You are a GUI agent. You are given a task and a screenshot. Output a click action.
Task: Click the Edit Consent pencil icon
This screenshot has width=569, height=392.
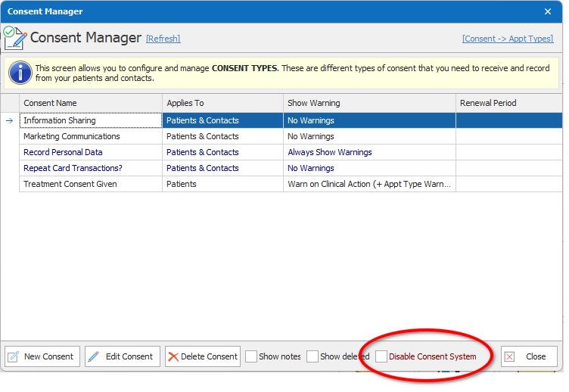pos(94,356)
